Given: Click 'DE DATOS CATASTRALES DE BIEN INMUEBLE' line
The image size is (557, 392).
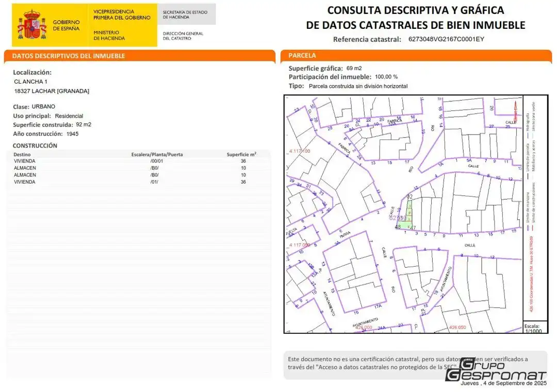Looking at the screenshot, I should pos(416,25).
